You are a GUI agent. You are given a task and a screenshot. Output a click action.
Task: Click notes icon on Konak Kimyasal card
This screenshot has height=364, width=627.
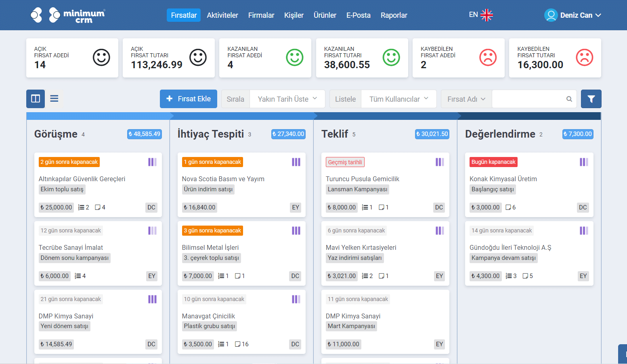pyautogui.click(x=508, y=207)
